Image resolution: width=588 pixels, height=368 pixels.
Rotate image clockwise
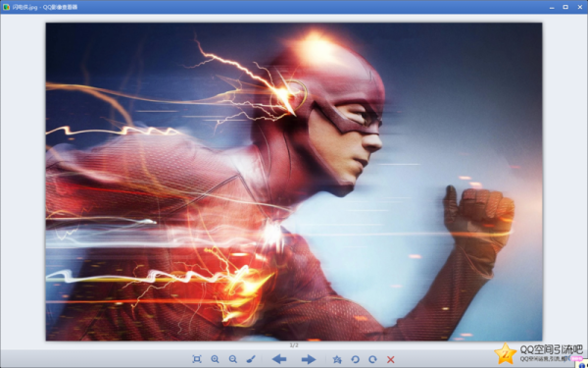[372, 359]
